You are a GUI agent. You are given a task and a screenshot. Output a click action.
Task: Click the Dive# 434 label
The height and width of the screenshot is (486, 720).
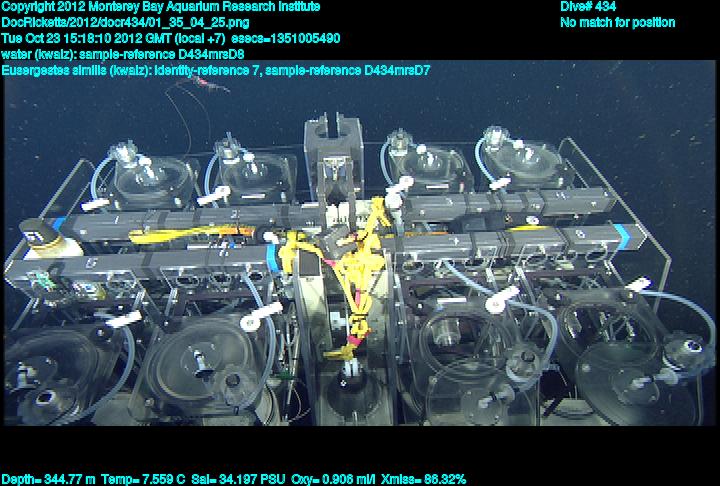click(588, 7)
